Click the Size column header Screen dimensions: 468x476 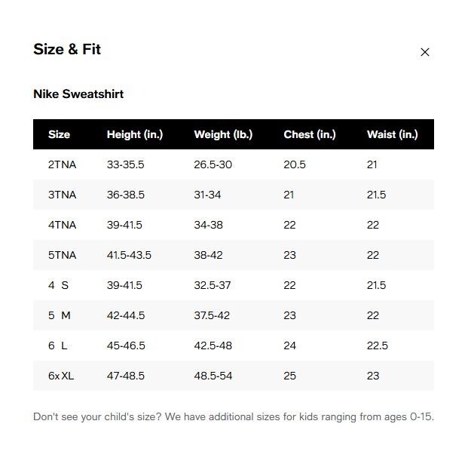pos(59,134)
